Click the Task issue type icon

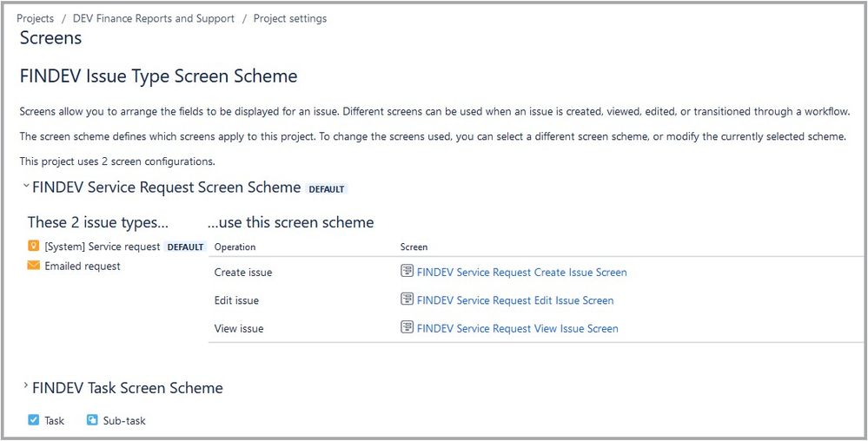33,420
